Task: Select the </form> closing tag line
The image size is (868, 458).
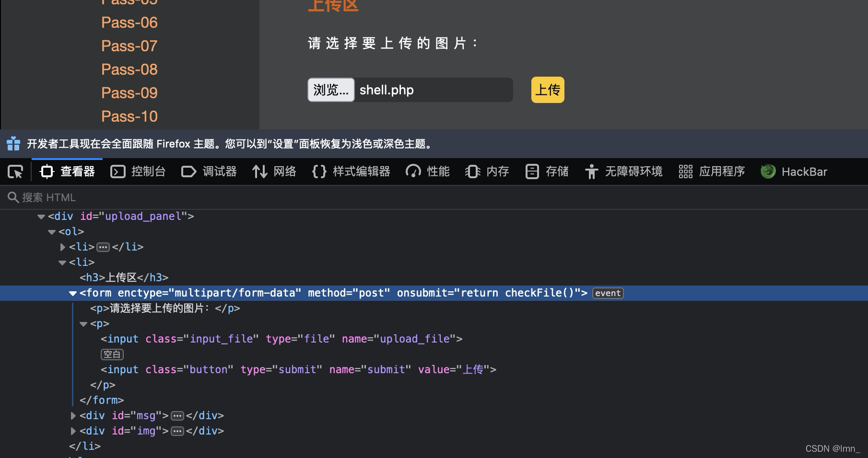Action: click(102, 401)
